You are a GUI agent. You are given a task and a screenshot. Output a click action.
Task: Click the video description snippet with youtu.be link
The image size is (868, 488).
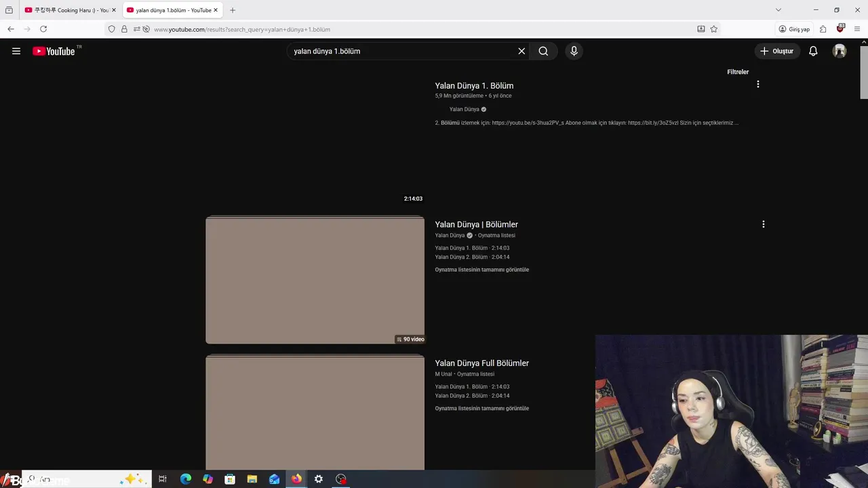587,123
